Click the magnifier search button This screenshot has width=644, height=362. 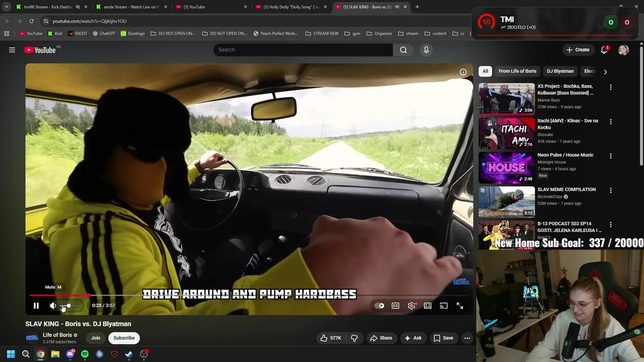click(404, 50)
